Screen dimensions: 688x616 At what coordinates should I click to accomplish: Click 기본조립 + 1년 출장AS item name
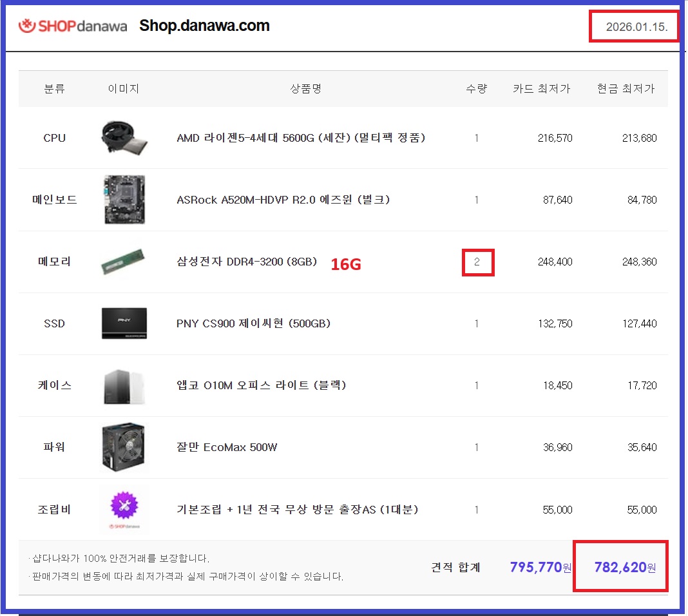[298, 510]
